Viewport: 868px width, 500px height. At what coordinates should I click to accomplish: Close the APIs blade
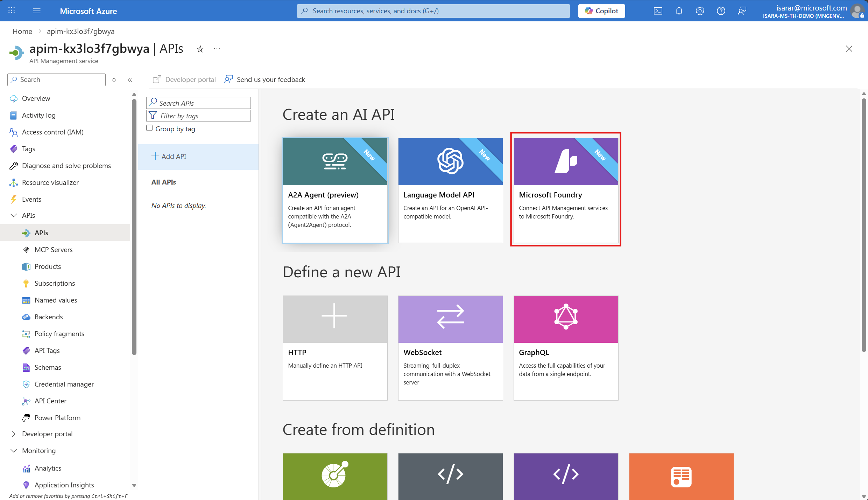[x=849, y=49]
